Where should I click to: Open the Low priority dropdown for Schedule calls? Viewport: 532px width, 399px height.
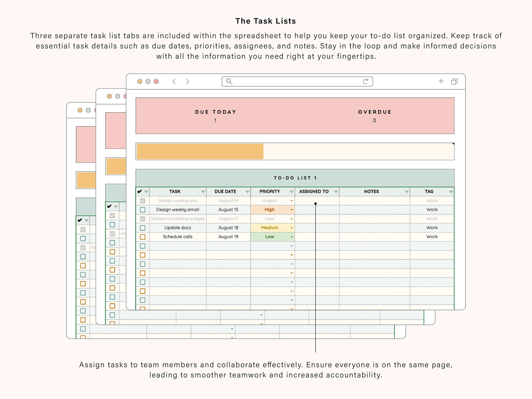[292, 236]
